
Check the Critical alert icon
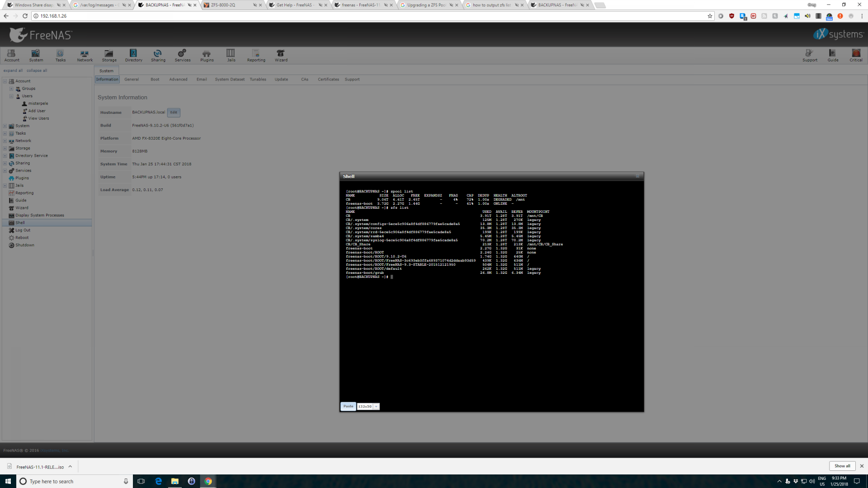pos(856,56)
